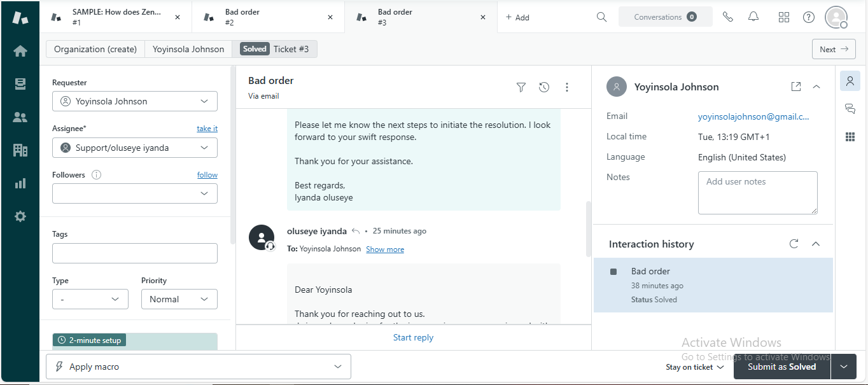Screen dimensions: 868x385
Task: Show ticket events history clock icon
Action: click(x=544, y=88)
